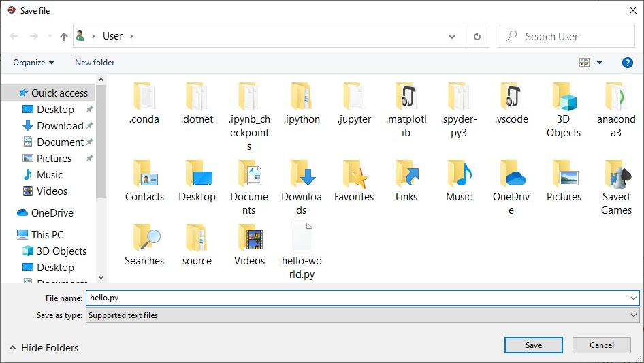This screenshot has height=363, width=644.
Task: Select the Downloads folder in file list
Action: 302,175
